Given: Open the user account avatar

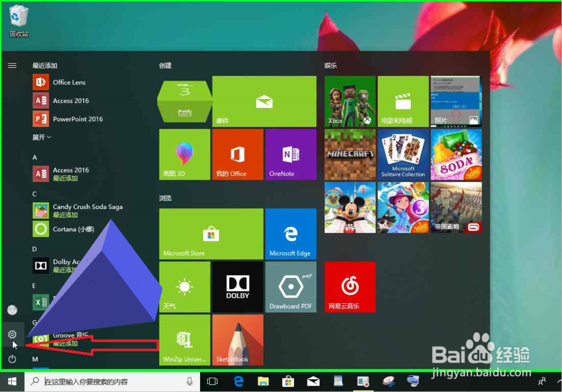Looking at the screenshot, I should pyautogui.click(x=12, y=309).
